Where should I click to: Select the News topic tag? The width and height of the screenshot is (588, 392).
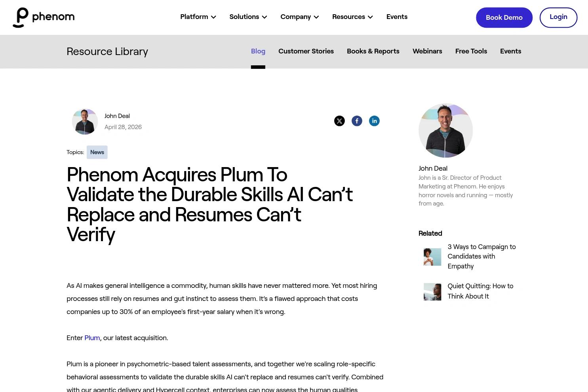tap(97, 152)
